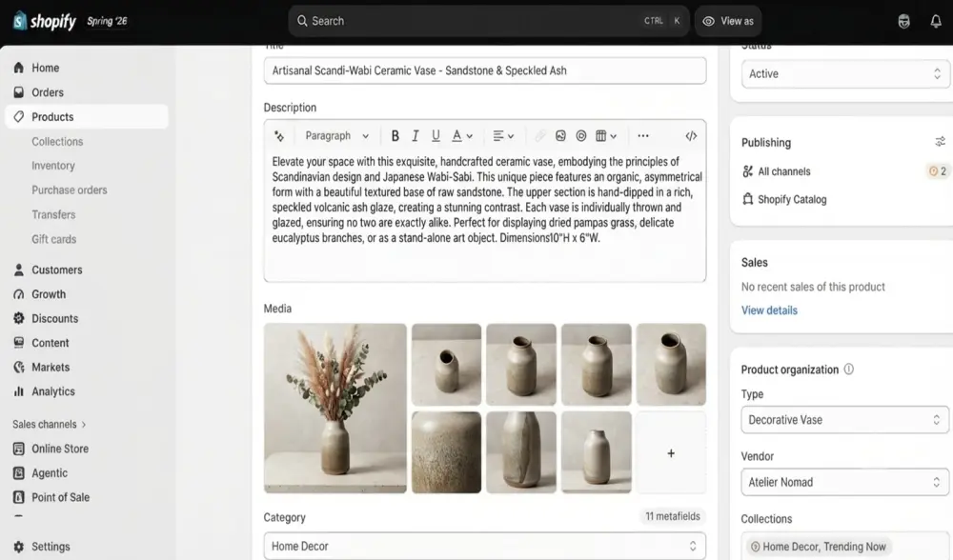Open Transfers submenu
The width and height of the screenshot is (953, 560).
(53, 215)
